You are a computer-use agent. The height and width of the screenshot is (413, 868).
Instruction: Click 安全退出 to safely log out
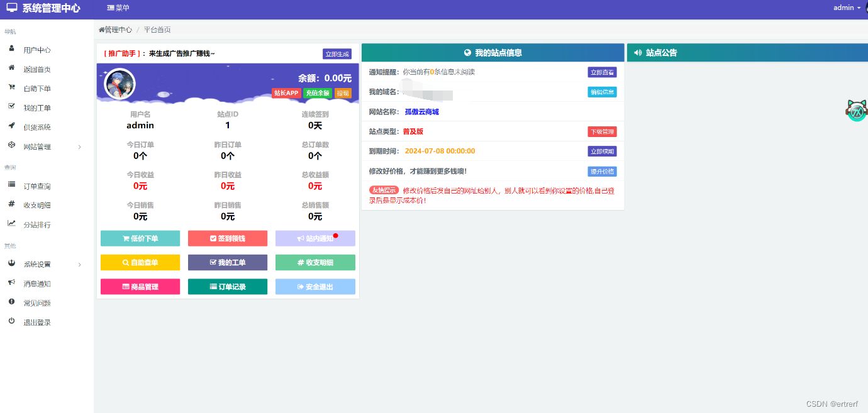(x=315, y=286)
